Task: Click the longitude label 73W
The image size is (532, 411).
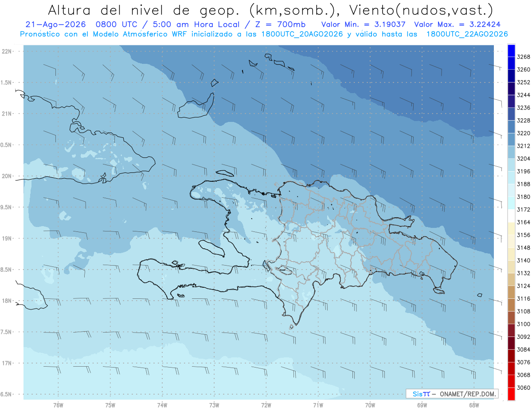Action: (x=214, y=405)
